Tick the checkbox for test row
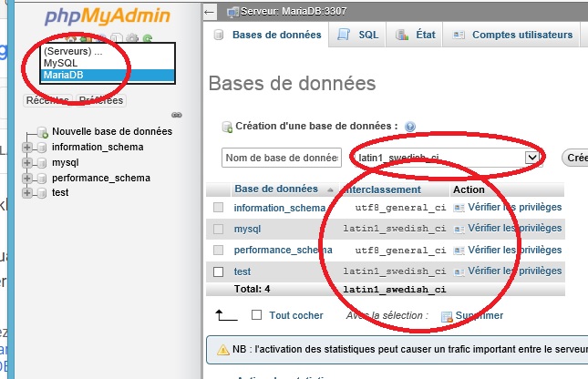The width and height of the screenshot is (588, 379). 218,271
